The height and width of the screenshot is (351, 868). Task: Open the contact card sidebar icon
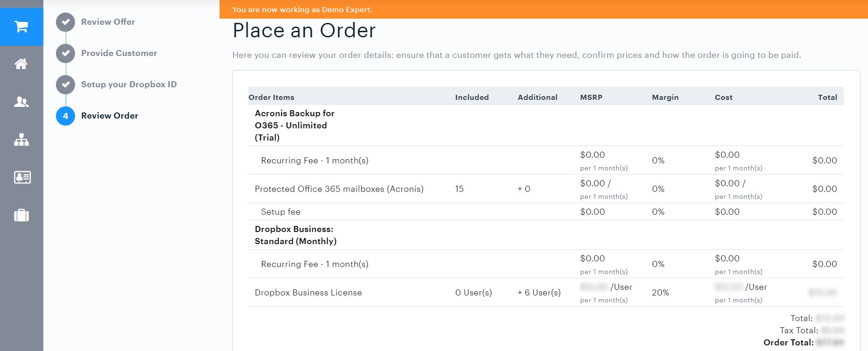click(x=22, y=177)
